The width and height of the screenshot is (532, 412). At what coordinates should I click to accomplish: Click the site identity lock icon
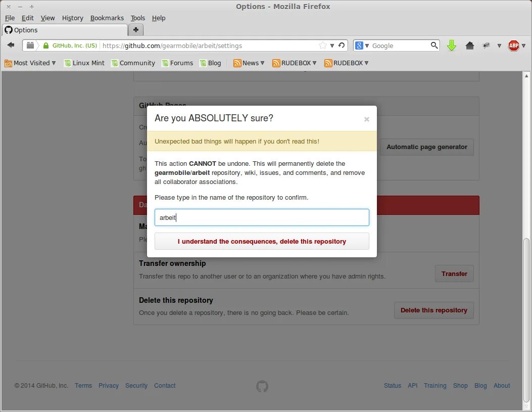click(46, 45)
